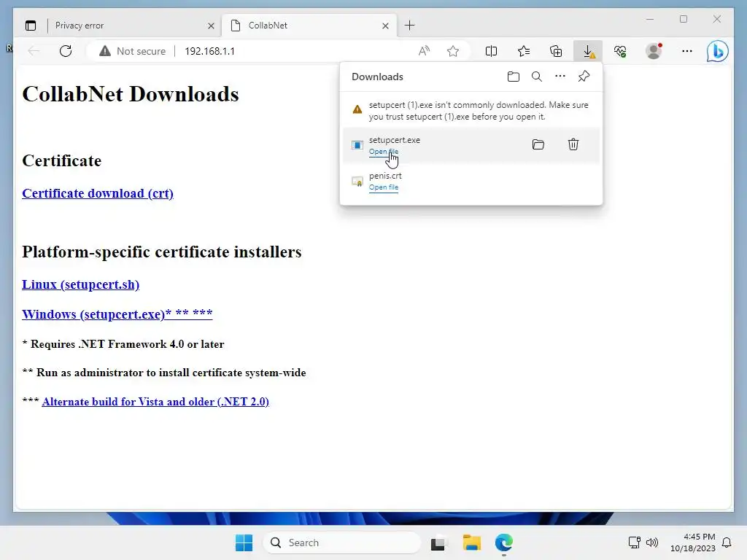Click the Downloads panel title
Screen dimensions: 747x560
(x=377, y=77)
